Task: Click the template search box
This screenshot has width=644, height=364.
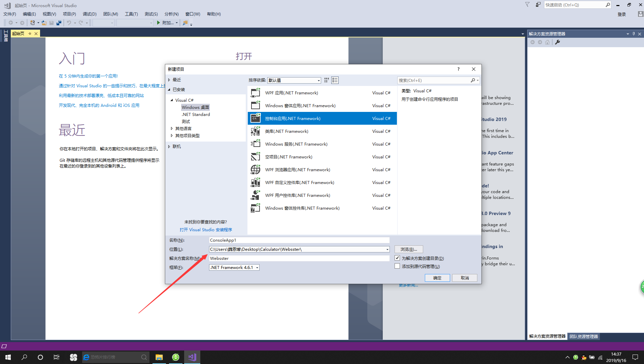Action: (434, 80)
